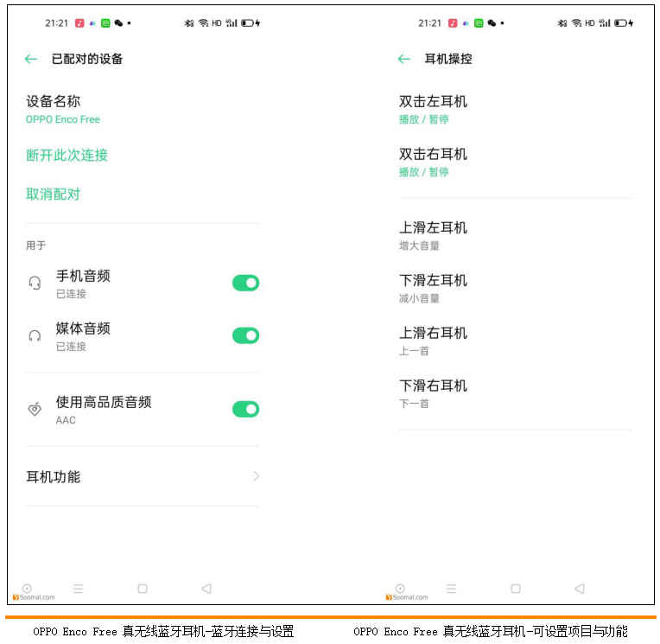Tap green notification icon in left status bar

pyautogui.click(x=105, y=23)
